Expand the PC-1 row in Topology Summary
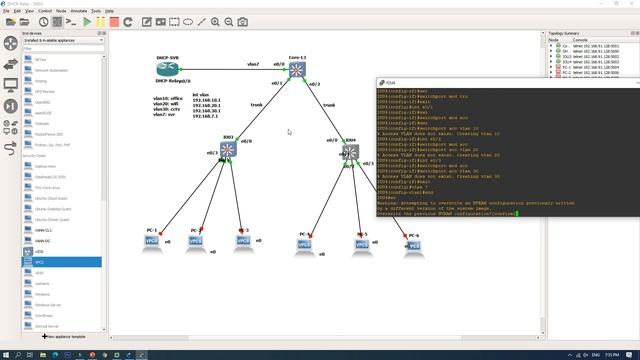The width and height of the screenshot is (640, 360). [551, 67]
